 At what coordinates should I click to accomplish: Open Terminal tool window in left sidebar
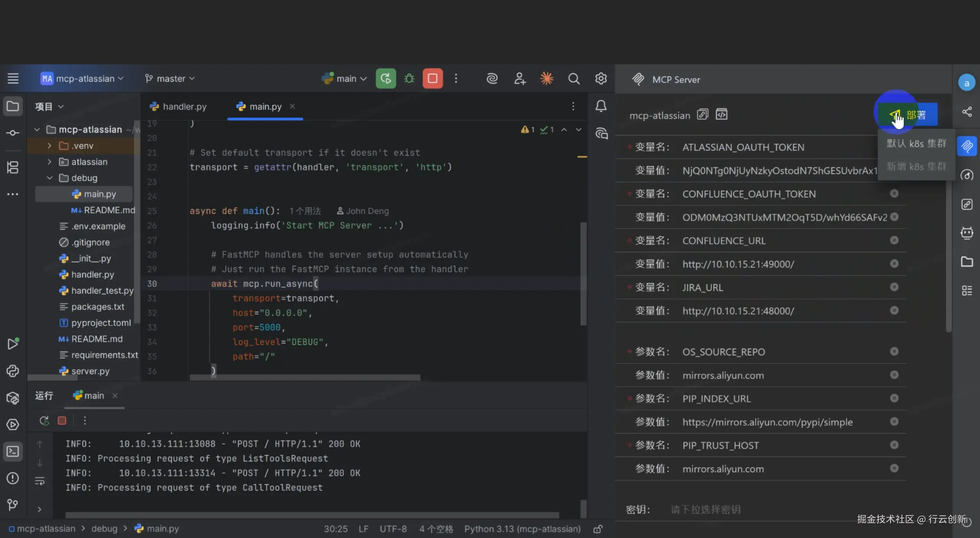(x=13, y=451)
